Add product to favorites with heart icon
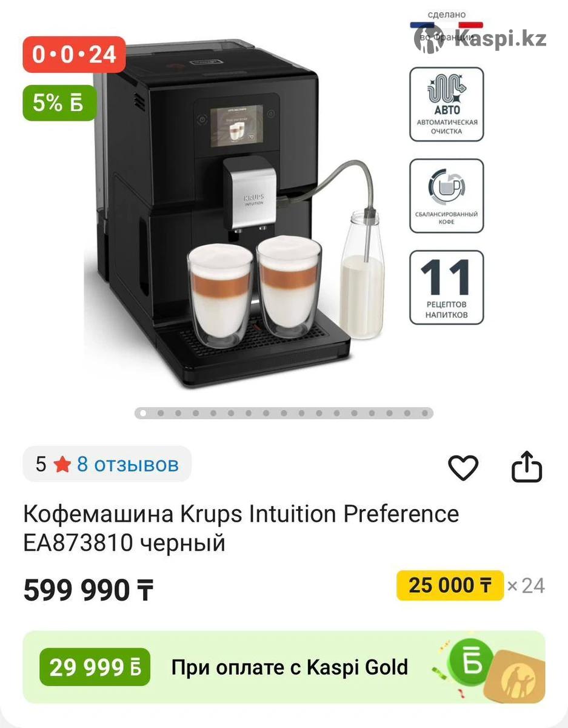Viewport: 568px width, 728px height. pos(463,468)
